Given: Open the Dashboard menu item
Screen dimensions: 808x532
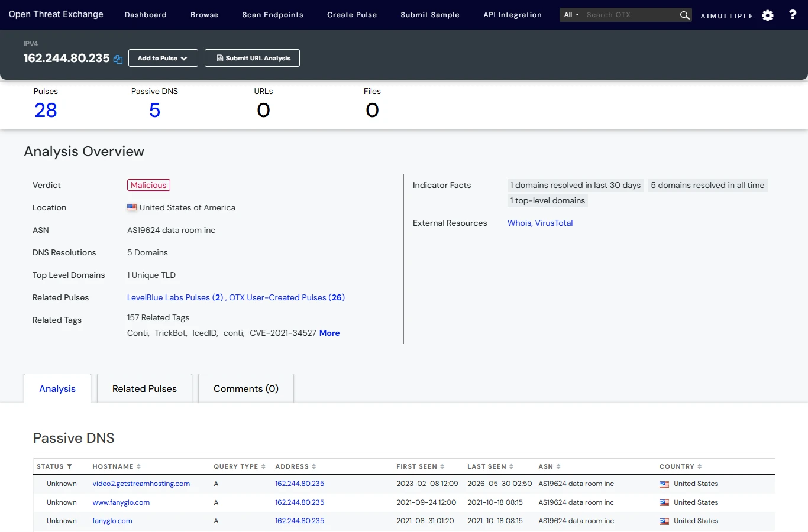Looking at the screenshot, I should (x=146, y=15).
